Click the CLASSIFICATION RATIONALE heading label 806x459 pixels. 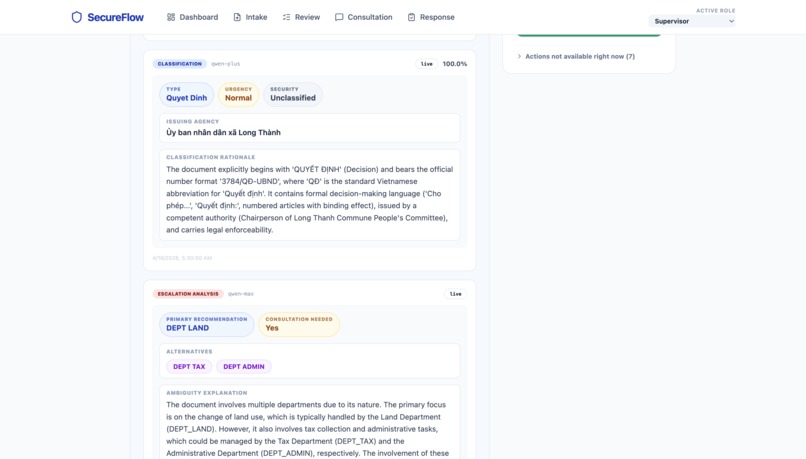pos(210,157)
